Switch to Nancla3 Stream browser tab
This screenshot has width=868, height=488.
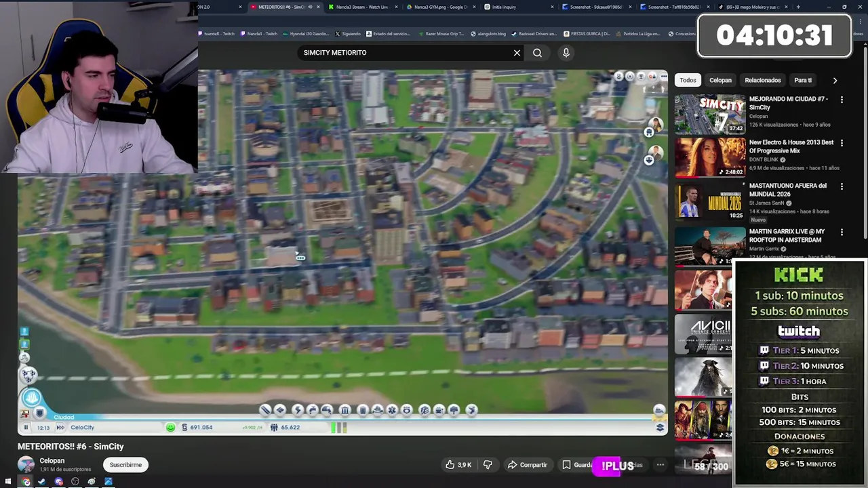tap(363, 7)
